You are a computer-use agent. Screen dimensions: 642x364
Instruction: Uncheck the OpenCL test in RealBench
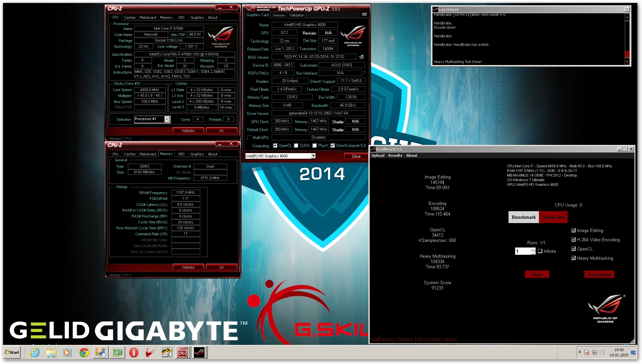[574, 249]
